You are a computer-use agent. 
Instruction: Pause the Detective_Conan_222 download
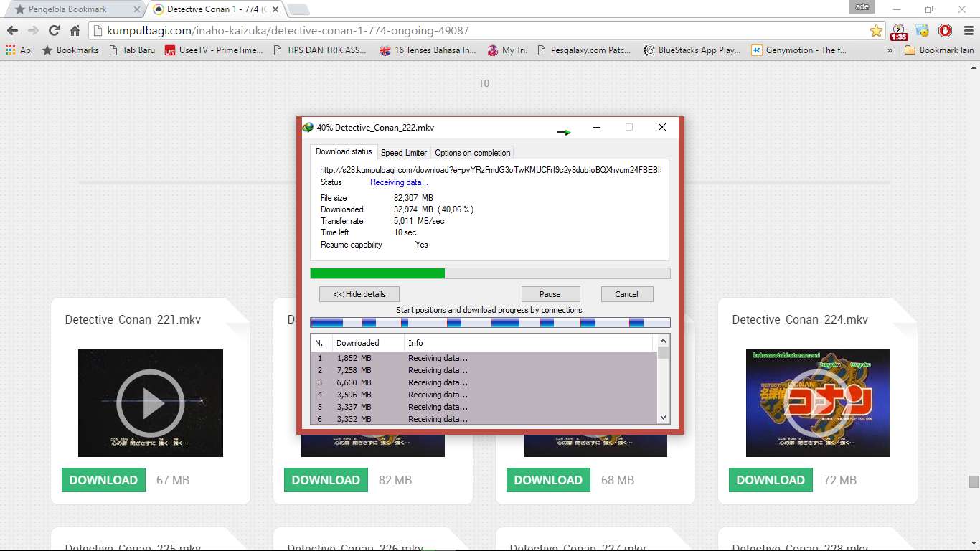550,294
